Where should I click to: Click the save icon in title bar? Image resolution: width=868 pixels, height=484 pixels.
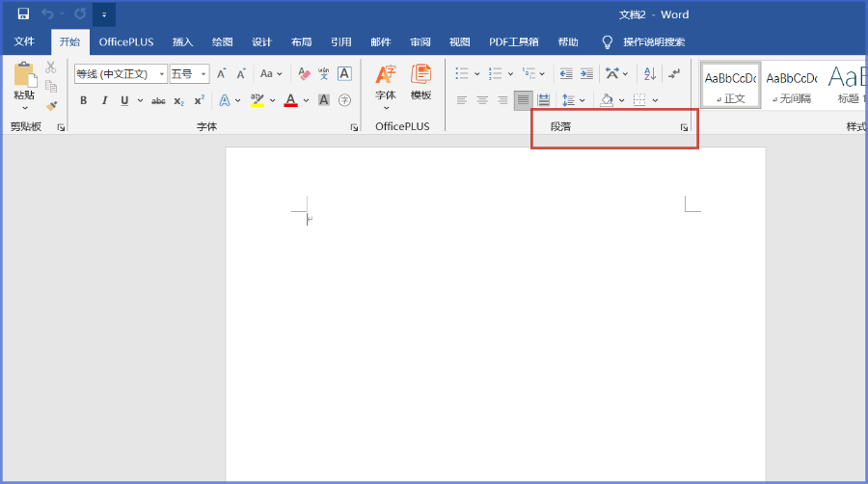tap(23, 14)
